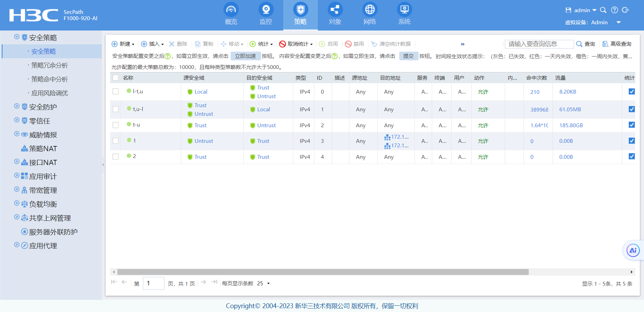
Task: Open the help question mark icon
Action: point(615,10)
